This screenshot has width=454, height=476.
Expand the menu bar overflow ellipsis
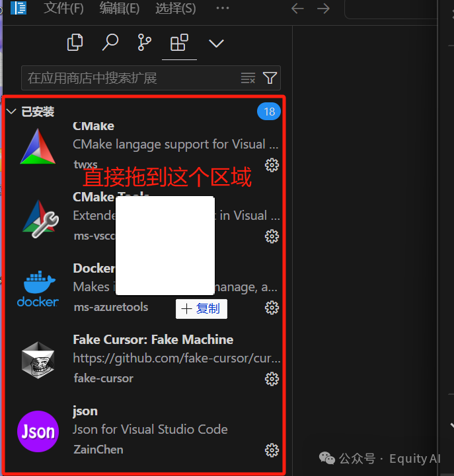pos(223,8)
